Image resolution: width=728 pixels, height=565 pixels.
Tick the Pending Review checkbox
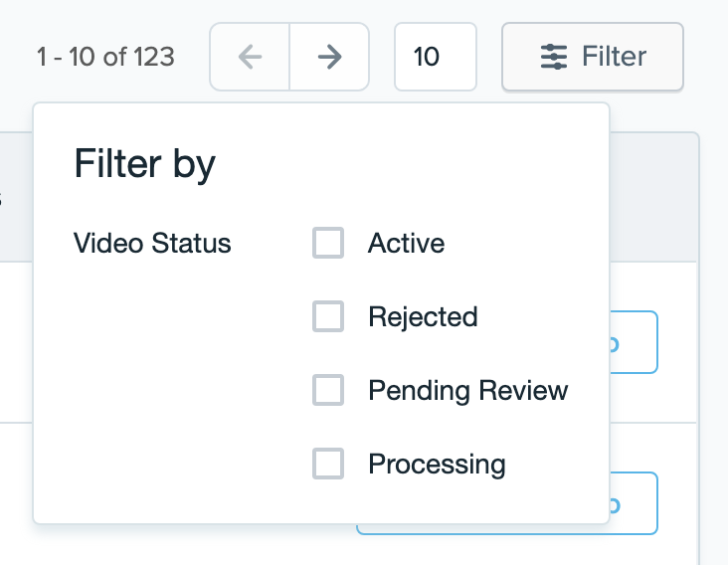pyautogui.click(x=328, y=390)
